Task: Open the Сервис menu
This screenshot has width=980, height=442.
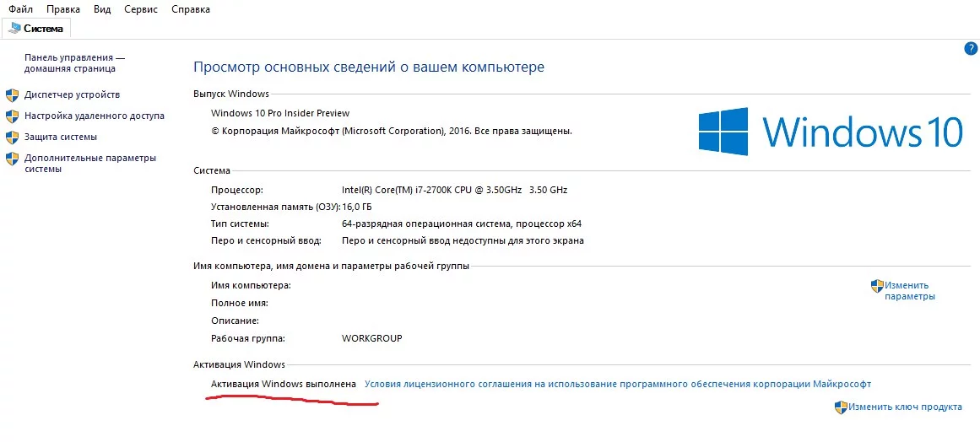Action: pos(141,9)
